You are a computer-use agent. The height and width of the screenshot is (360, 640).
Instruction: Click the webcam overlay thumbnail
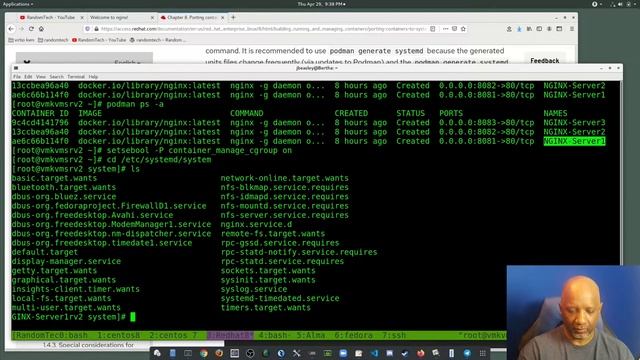pyautogui.click(x=573, y=312)
